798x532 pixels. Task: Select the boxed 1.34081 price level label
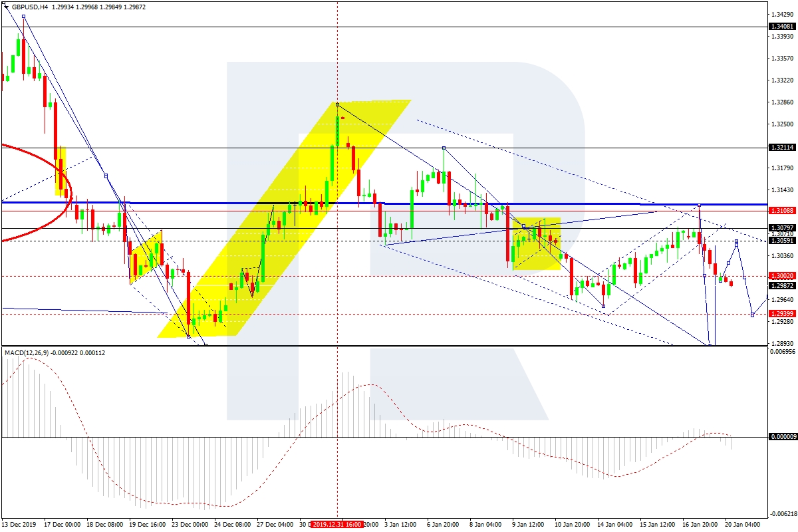[x=782, y=27]
